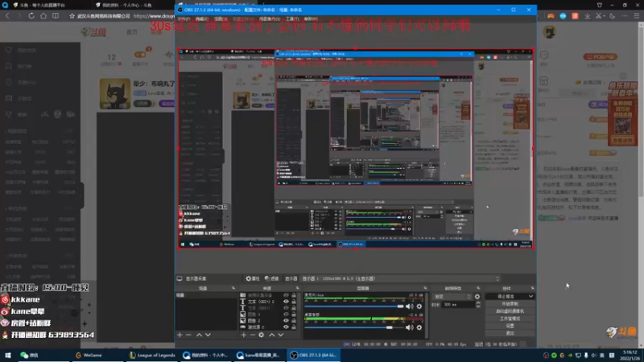Open Windows Start button on taskbar
Image resolution: width=644 pixels, height=362 pixels.
7,356
